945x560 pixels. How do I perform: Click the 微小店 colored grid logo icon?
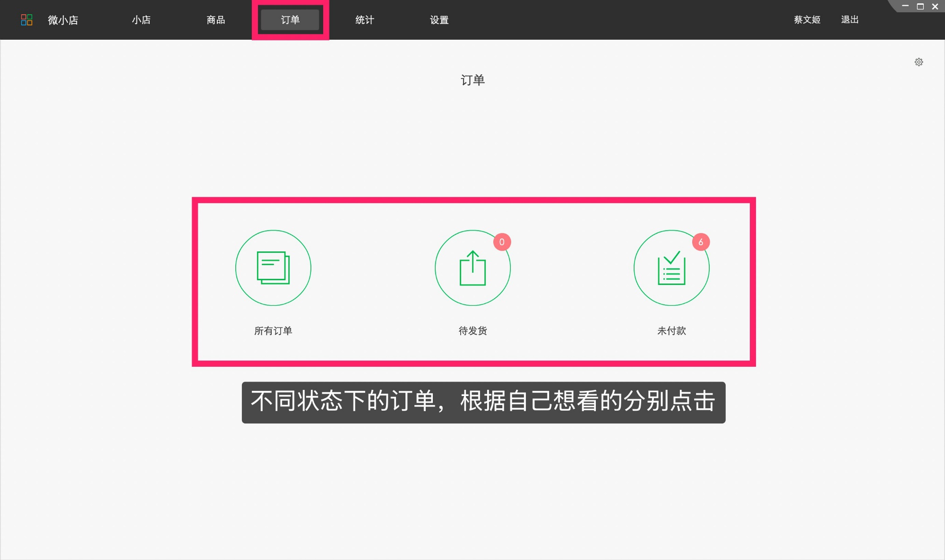[x=27, y=20]
